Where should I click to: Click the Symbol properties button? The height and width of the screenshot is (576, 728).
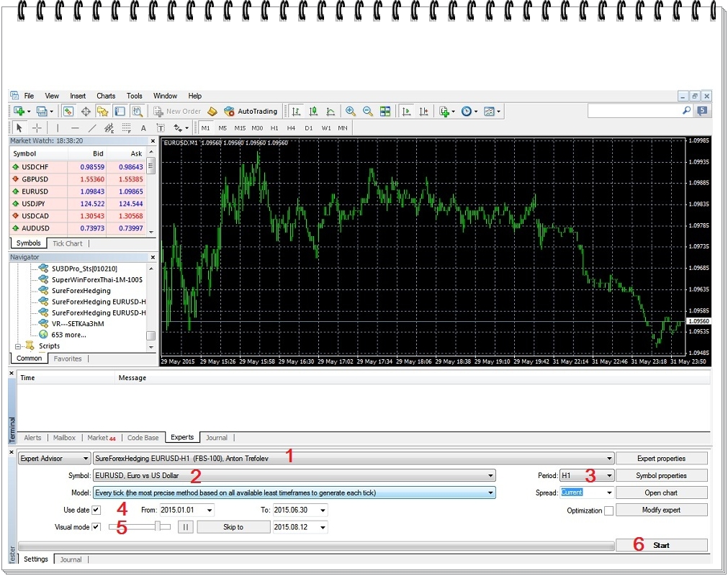pyautogui.click(x=662, y=476)
